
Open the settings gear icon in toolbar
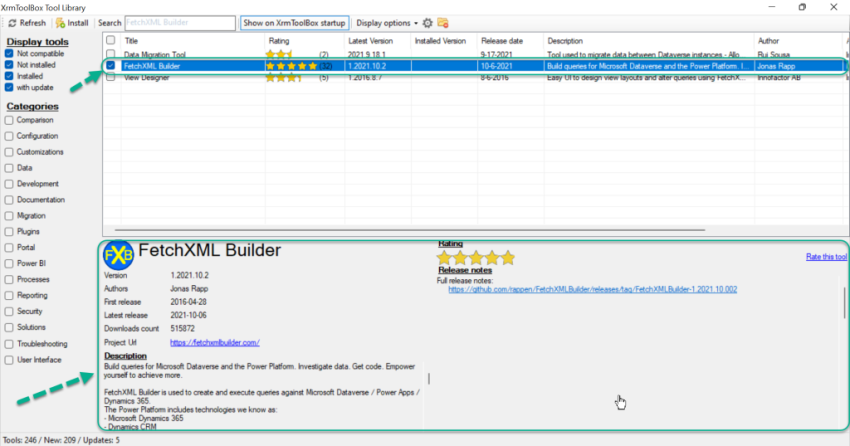[427, 23]
